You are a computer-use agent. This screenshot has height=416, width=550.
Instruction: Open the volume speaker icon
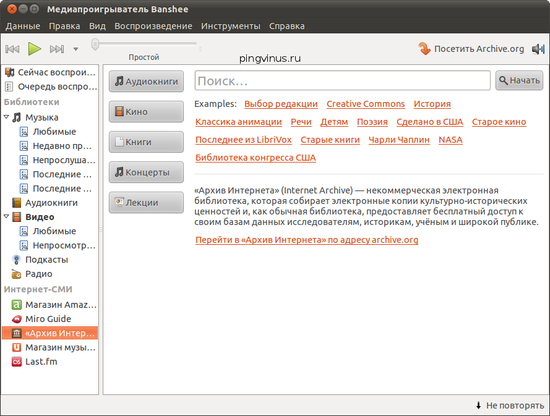coord(538,49)
